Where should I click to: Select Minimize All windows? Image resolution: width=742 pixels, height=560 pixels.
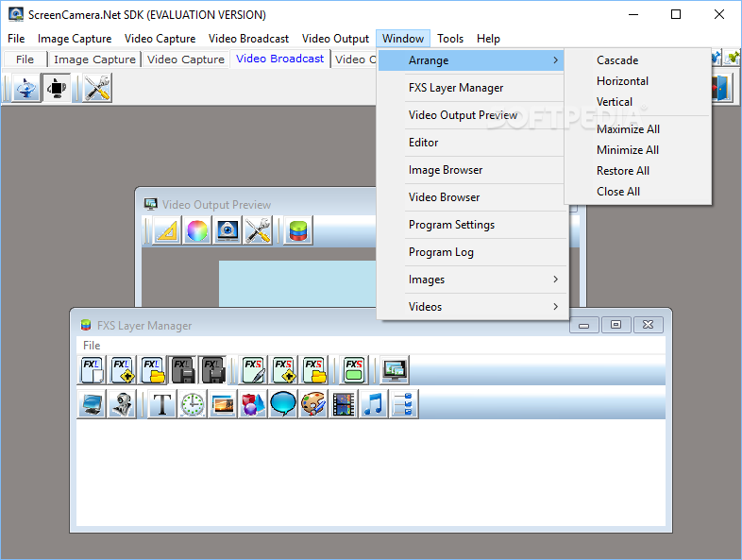coord(628,150)
